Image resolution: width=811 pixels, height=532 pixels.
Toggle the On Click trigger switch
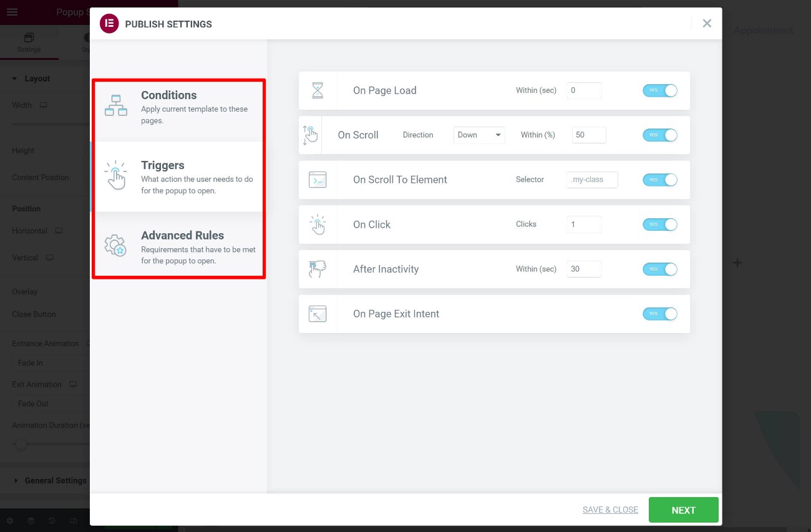(660, 225)
